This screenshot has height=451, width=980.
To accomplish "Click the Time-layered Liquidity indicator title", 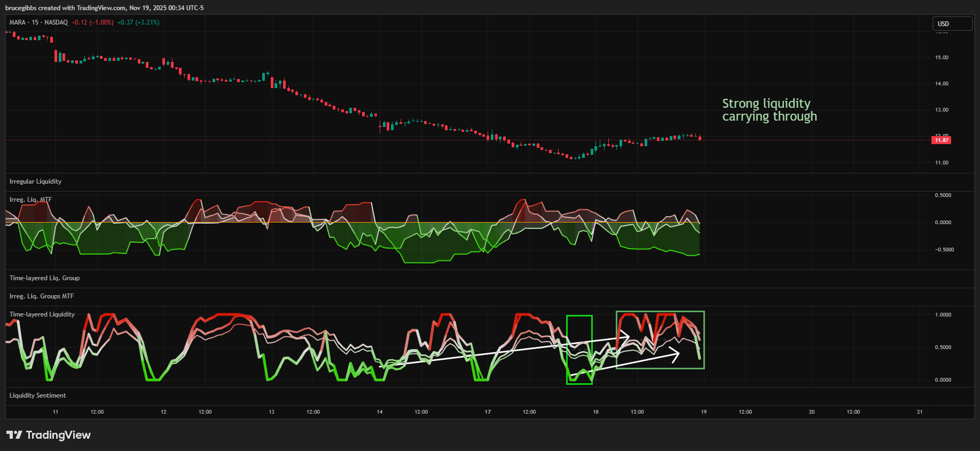I will (42, 314).
